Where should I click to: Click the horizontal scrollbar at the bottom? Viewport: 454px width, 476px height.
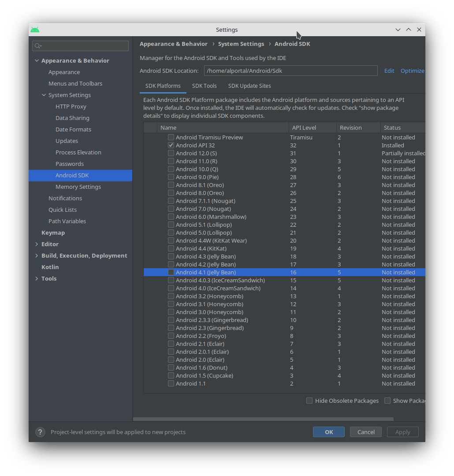[x=263, y=419]
